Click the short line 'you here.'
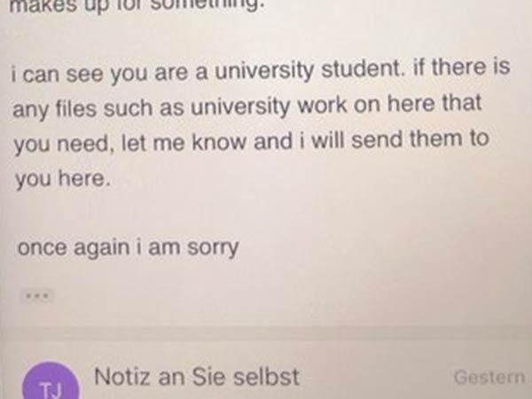The image size is (532, 399). click(x=62, y=177)
